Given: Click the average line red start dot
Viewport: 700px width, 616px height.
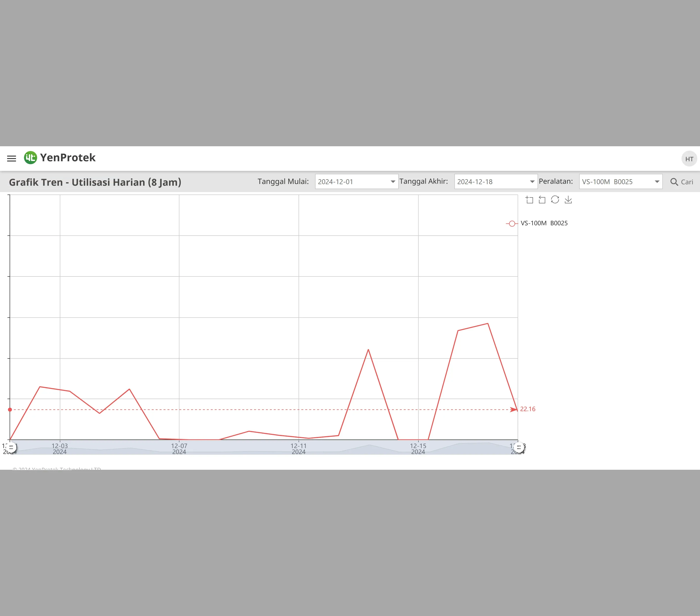Looking at the screenshot, I should (10, 409).
